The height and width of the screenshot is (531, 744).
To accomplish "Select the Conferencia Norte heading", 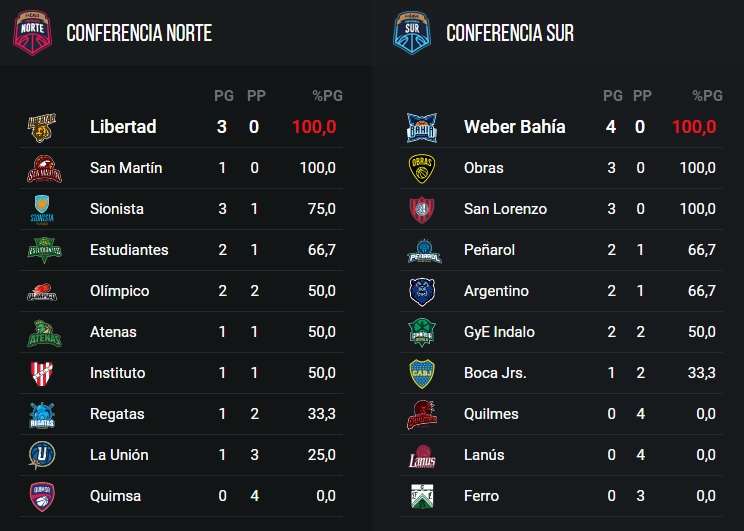I will (x=139, y=33).
